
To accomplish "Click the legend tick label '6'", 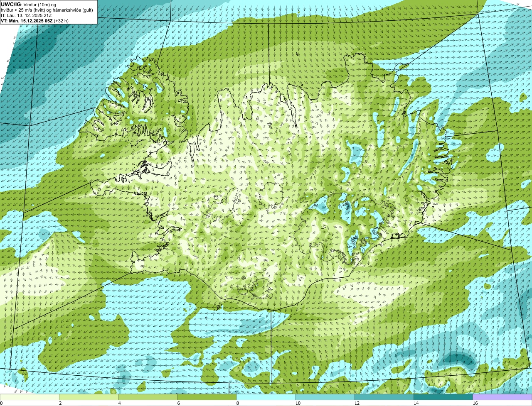I will click(x=178, y=403).
